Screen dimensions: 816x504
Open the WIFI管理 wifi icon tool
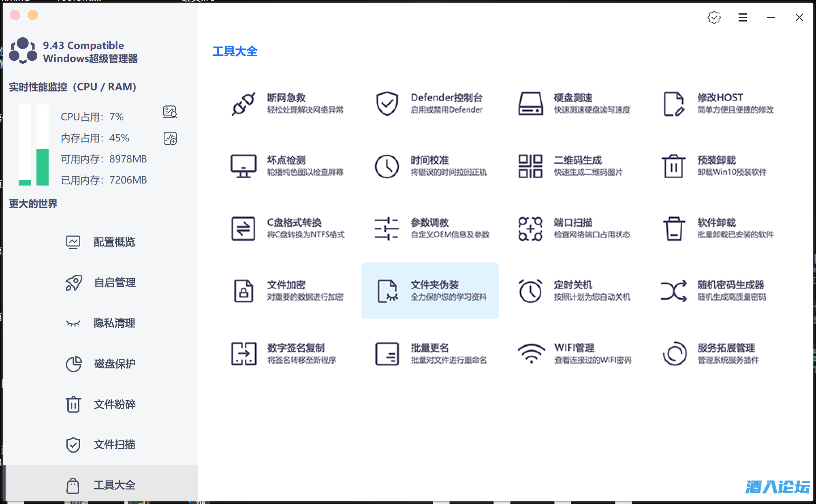[x=531, y=353]
